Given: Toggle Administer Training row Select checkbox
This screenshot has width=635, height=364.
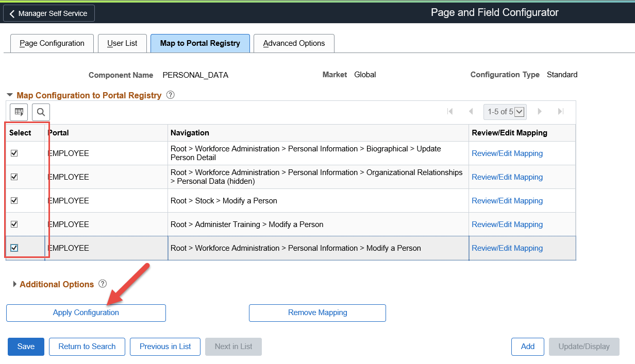Looking at the screenshot, I should (14, 224).
